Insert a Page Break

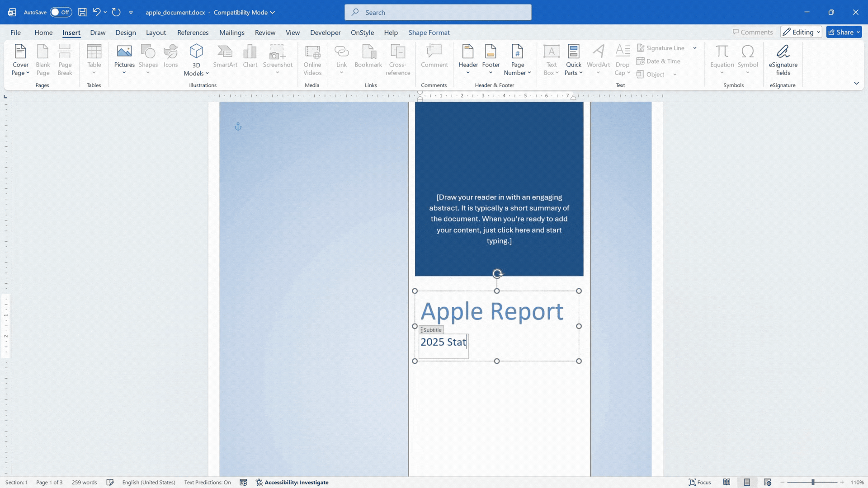(x=65, y=60)
